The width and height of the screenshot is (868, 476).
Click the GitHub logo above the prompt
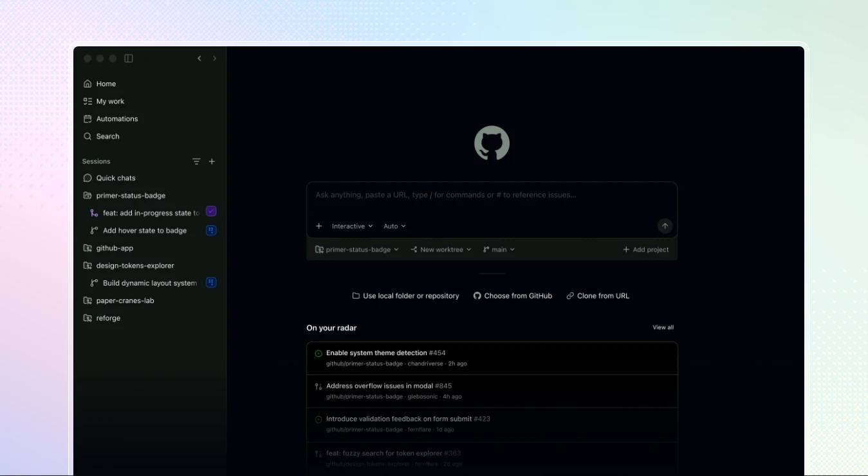492,143
